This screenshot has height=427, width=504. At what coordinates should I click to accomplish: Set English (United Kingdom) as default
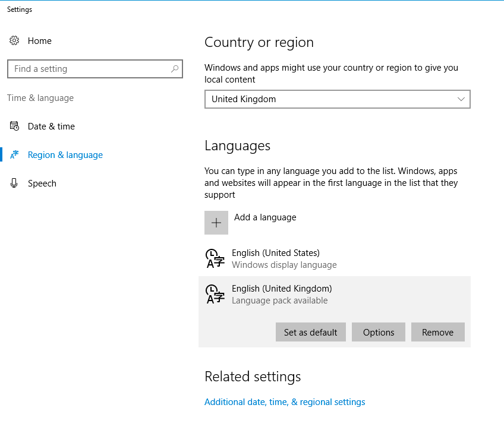point(310,332)
